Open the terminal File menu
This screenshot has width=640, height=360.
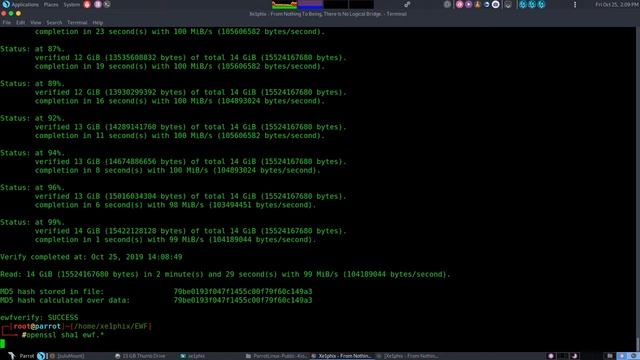7,23
